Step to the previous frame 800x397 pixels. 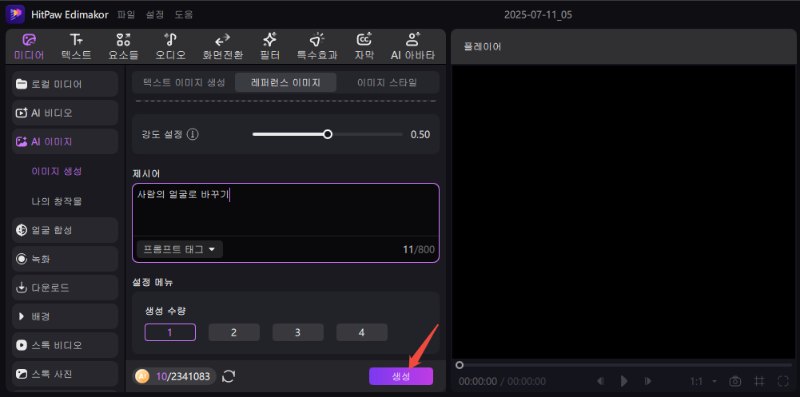pyautogui.click(x=601, y=381)
